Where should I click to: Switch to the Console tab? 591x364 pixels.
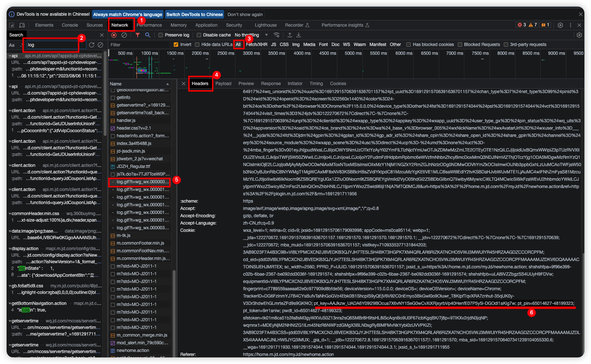coord(70,25)
